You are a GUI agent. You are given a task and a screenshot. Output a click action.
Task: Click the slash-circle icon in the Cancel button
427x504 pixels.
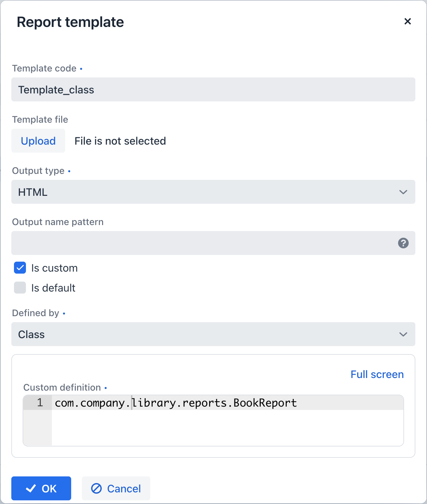[96, 488]
